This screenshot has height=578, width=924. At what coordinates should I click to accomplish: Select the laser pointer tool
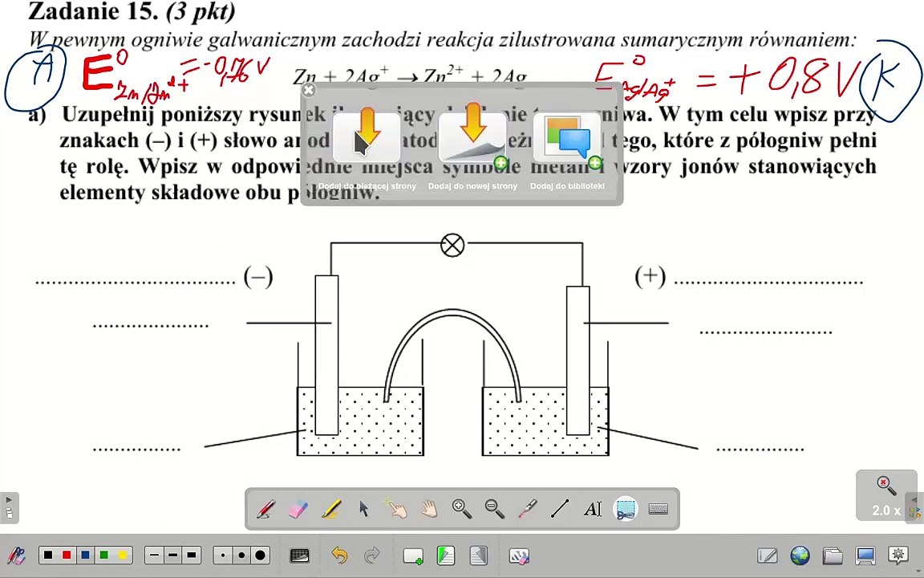pos(527,508)
